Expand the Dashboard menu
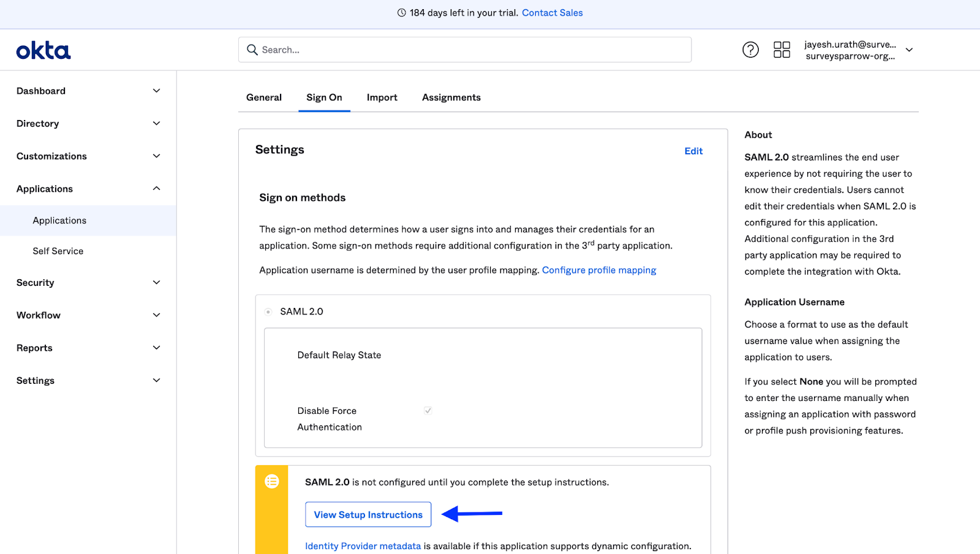980x554 pixels. pyautogui.click(x=88, y=91)
